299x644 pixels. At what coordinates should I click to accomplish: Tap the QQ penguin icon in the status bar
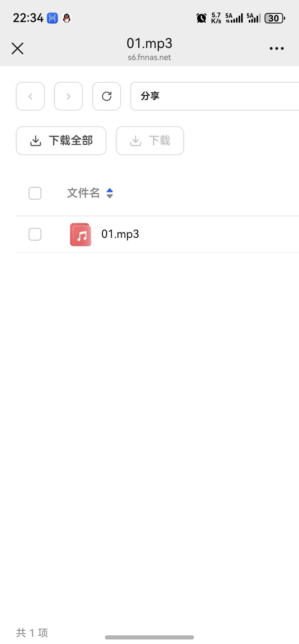(66, 18)
